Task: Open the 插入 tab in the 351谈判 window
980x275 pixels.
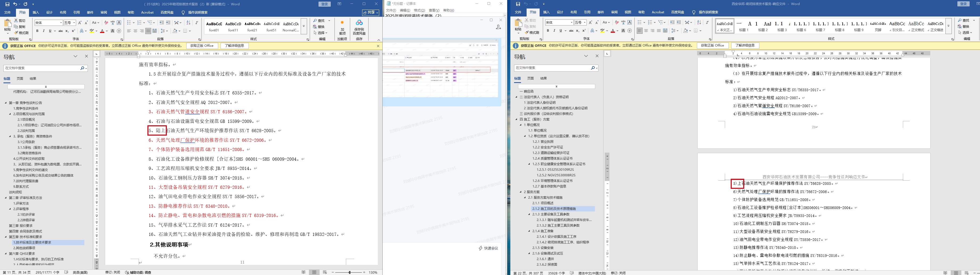Action: [x=36, y=12]
